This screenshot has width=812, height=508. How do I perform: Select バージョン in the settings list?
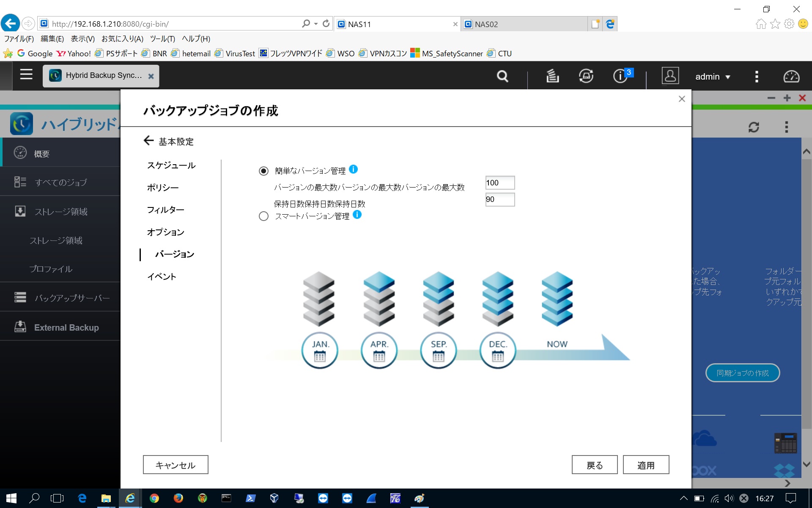[x=174, y=254]
